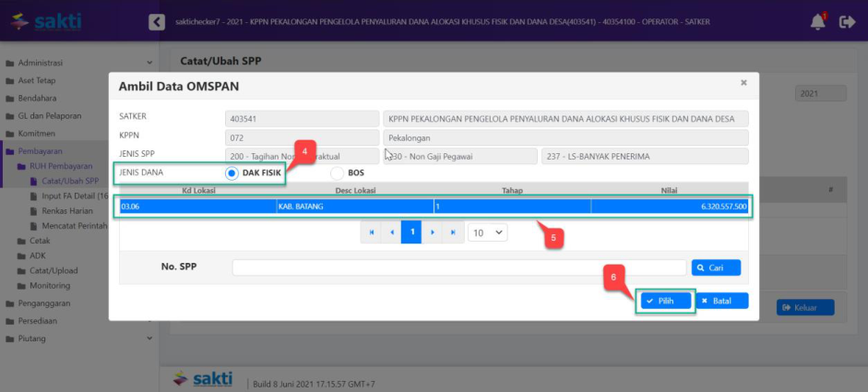Image resolution: width=868 pixels, height=392 pixels.
Task: Click the No. SPP input field
Action: pos(459,267)
